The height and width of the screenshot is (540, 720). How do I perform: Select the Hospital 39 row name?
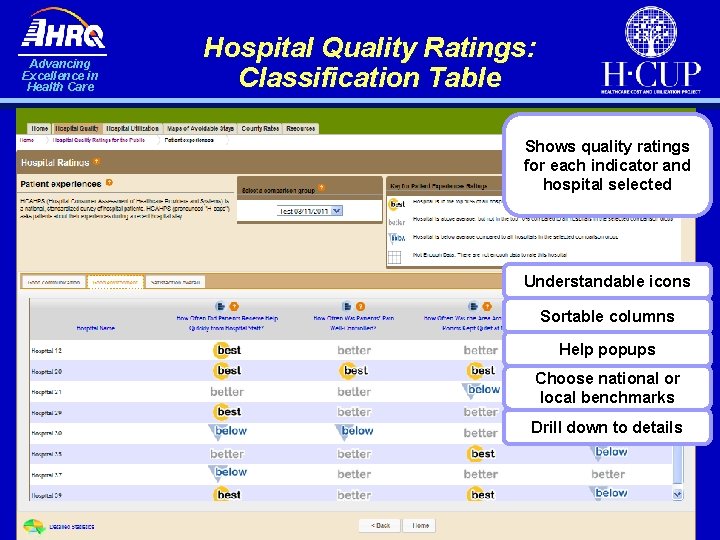pos(46,495)
